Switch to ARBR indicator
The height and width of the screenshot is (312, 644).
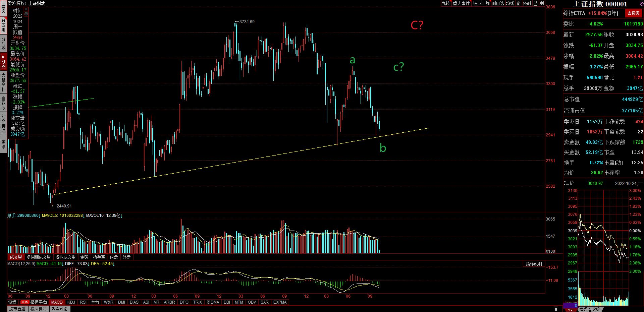(x=169, y=302)
